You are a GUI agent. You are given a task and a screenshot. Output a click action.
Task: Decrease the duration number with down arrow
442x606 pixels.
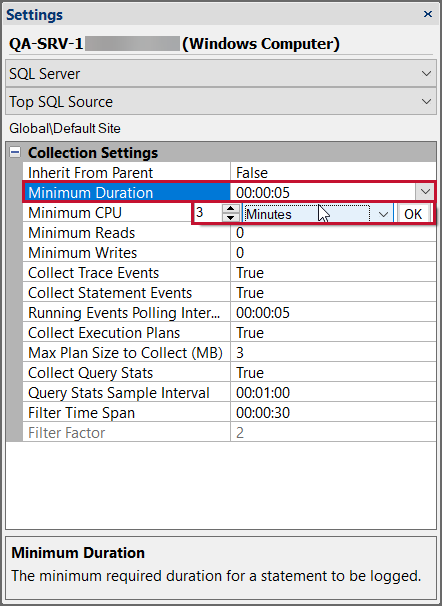pyautogui.click(x=231, y=217)
